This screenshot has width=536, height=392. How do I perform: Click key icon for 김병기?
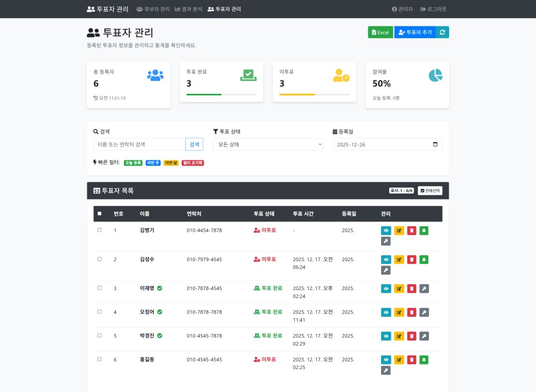[x=385, y=241]
